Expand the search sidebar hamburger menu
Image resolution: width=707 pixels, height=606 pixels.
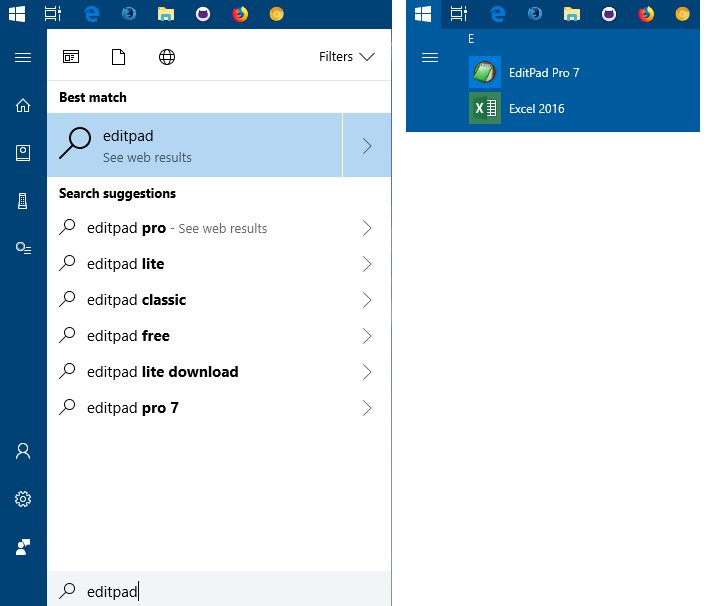(x=23, y=57)
